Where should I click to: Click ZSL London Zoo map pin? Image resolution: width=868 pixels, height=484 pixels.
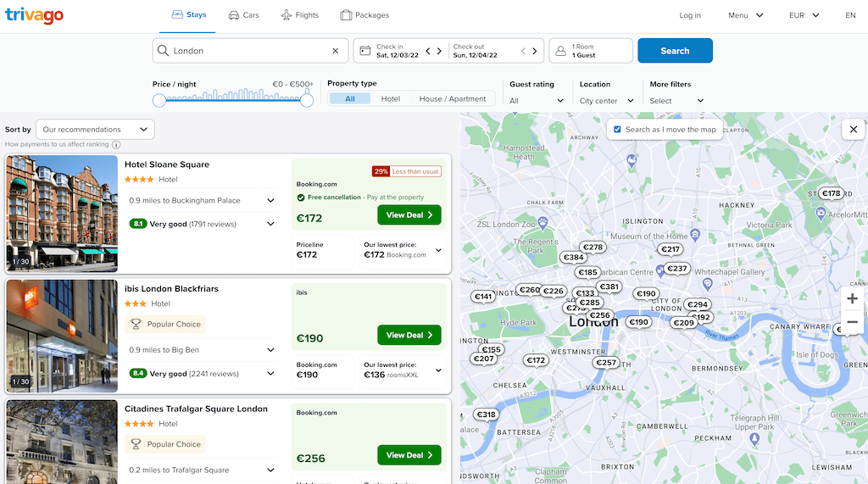[x=543, y=223]
